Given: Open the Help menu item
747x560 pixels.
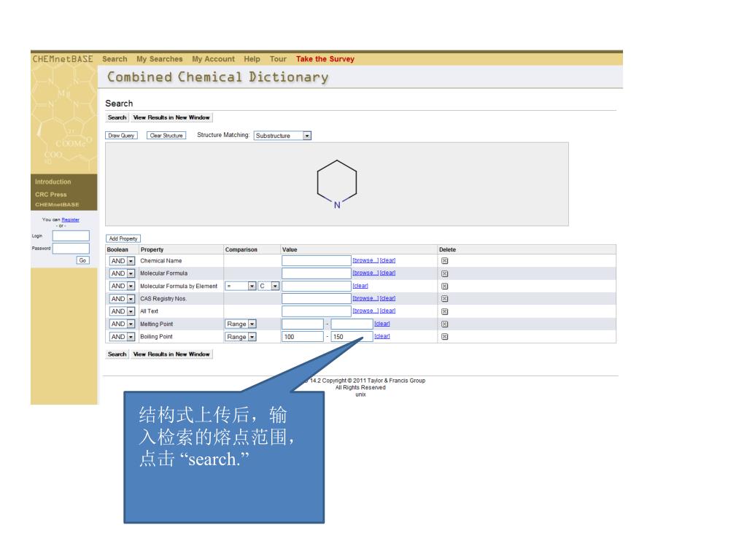Looking at the screenshot, I should click(x=252, y=59).
